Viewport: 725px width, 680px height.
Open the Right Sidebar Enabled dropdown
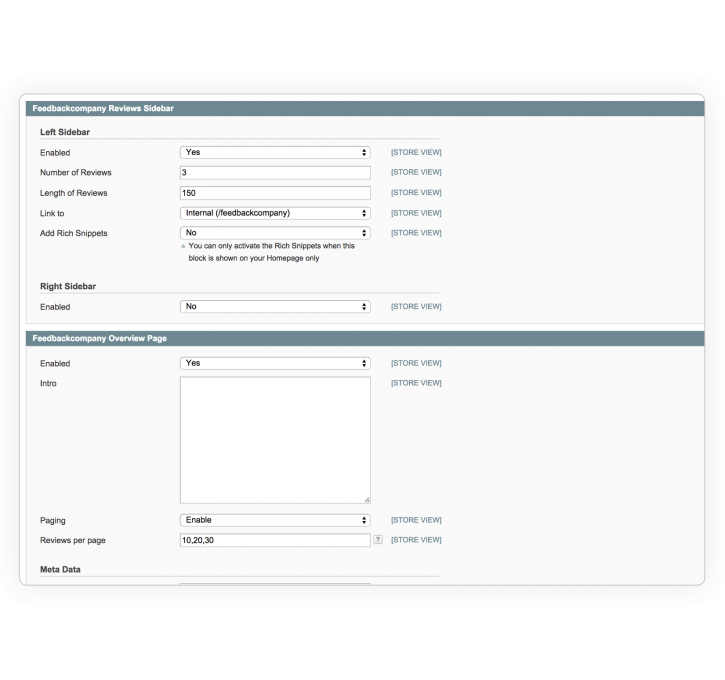275,306
